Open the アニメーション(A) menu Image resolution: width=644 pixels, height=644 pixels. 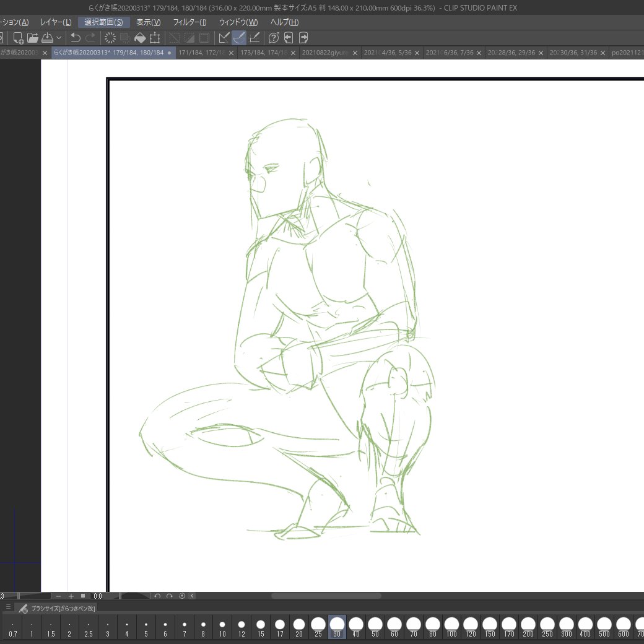tap(14, 22)
